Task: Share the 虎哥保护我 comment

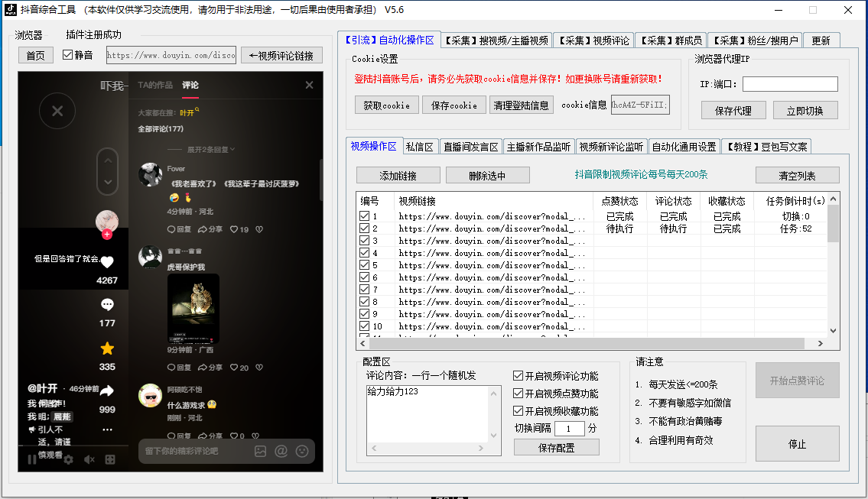Action: click(x=210, y=368)
